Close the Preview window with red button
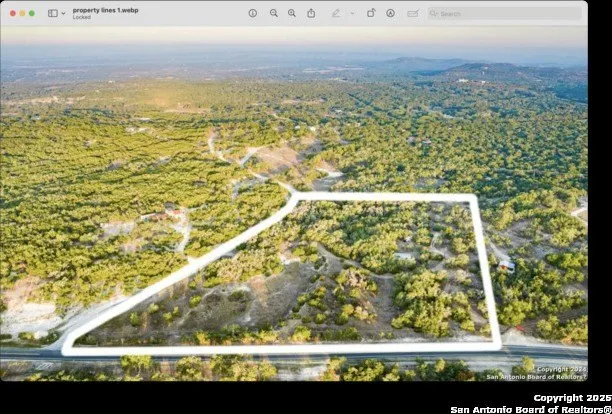Screen dimensions: 612x414 (10, 13)
